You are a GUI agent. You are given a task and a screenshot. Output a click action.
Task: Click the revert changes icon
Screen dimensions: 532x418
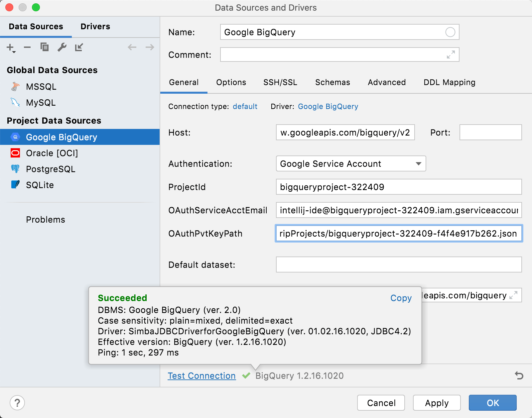pos(519,375)
